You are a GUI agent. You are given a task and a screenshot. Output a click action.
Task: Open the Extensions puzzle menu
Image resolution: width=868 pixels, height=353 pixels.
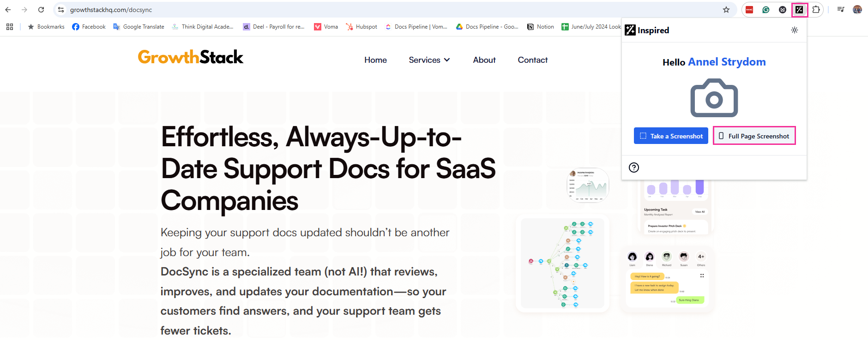click(x=816, y=10)
